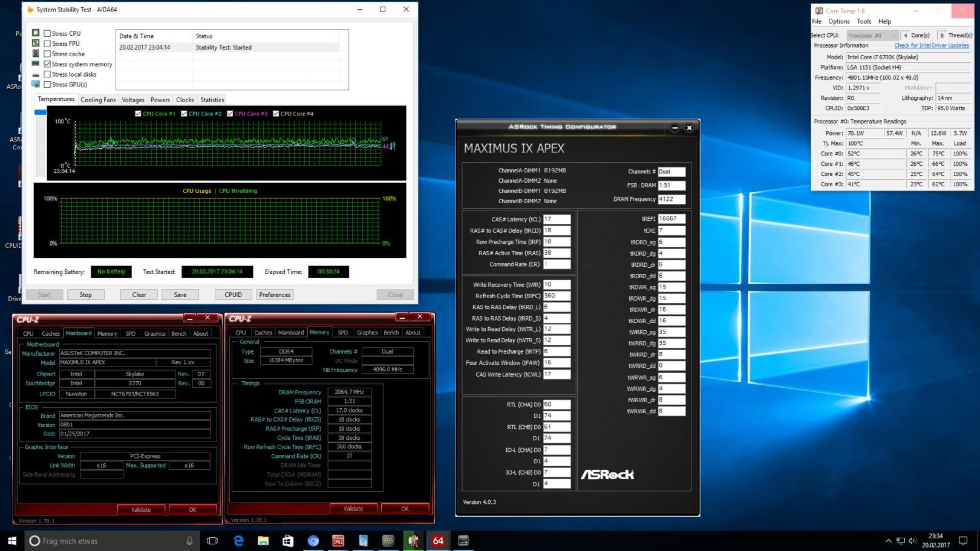Open the Windows Store taskbar icon
Viewport: 980px width, 551px height.
pyautogui.click(x=288, y=541)
